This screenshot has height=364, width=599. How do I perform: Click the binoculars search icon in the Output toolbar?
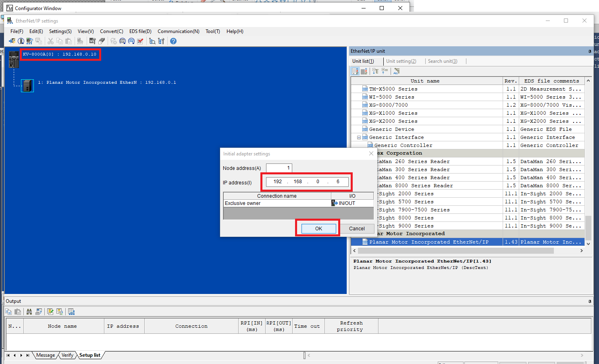click(x=29, y=311)
